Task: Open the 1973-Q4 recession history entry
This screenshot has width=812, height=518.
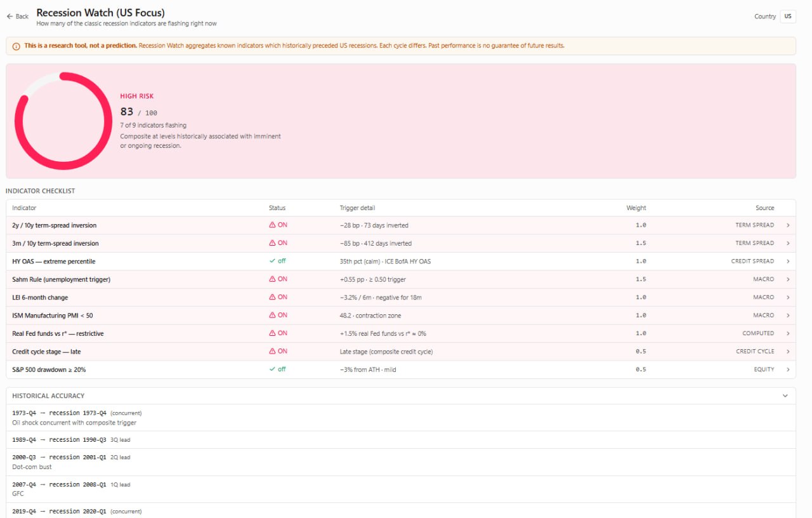Action: pyautogui.click(x=401, y=418)
